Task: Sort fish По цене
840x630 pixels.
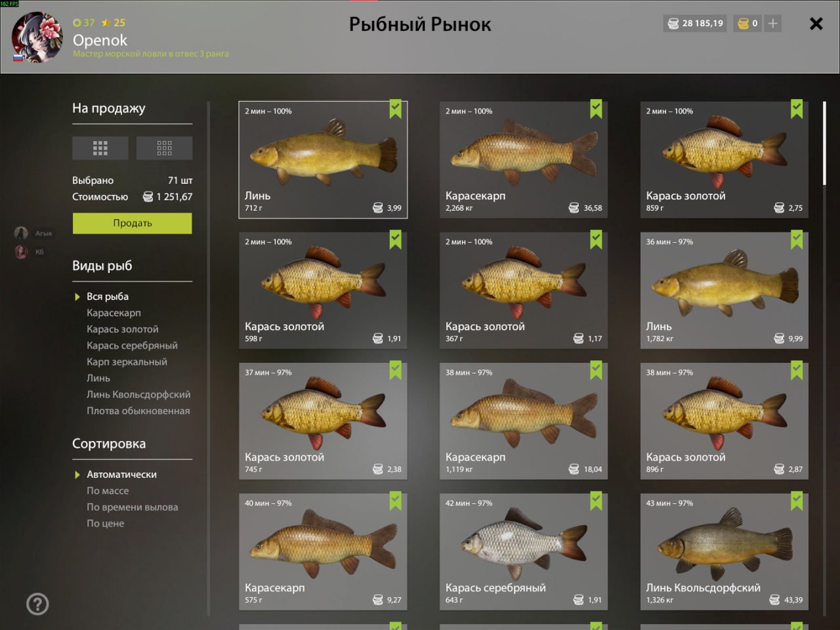Action: (105, 524)
